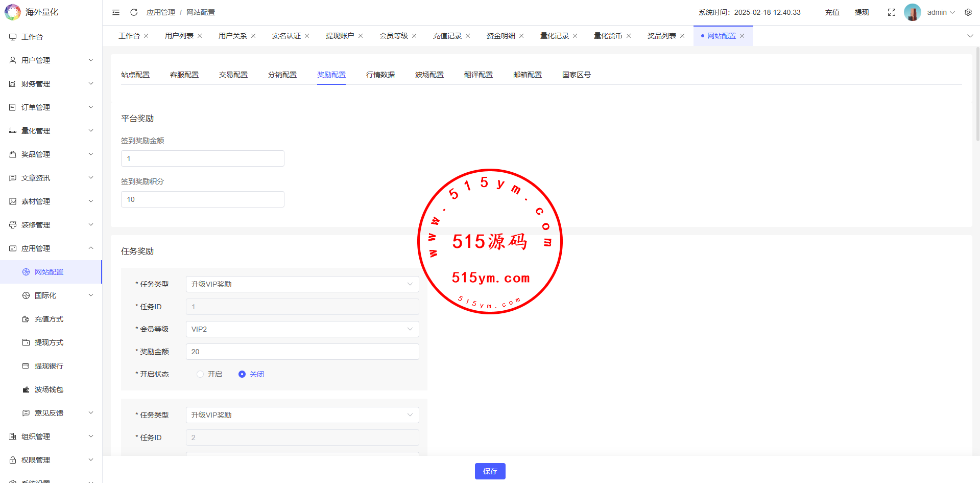Click the page refresh icon
Screen dimensions: 980x483
pyautogui.click(x=134, y=12)
